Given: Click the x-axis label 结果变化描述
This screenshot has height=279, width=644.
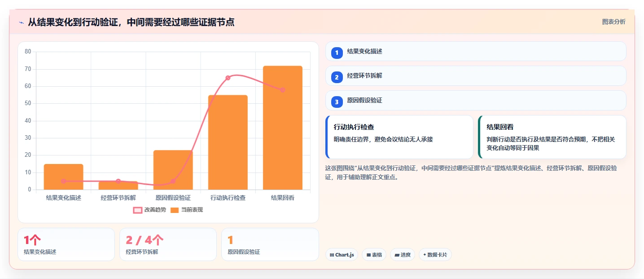Looking at the screenshot, I should coord(63,198).
